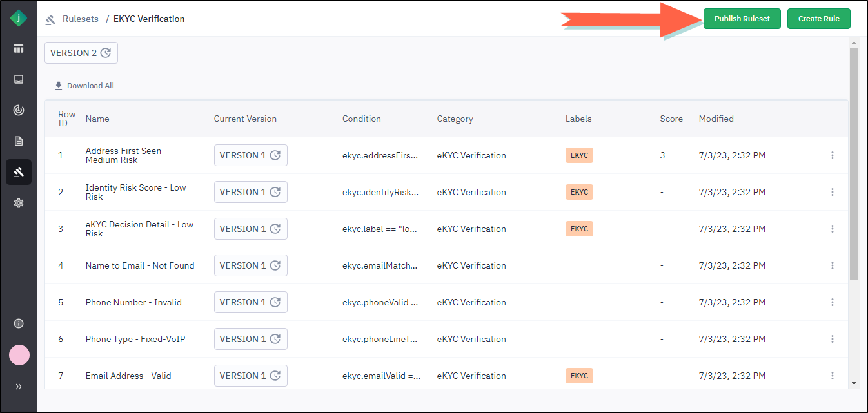Select the gavel rulesets sidebar icon
This screenshot has width=868, height=413.
pyautogui.click(x=19, y=172)
